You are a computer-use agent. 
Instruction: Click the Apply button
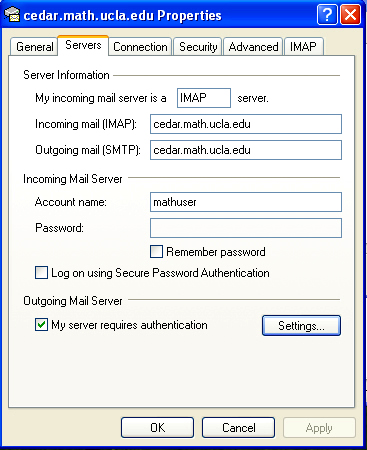coord(319,428)
